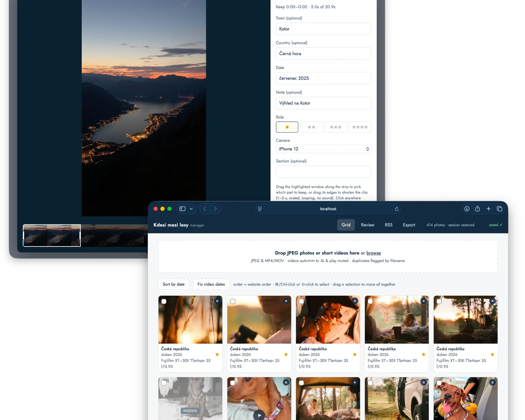525x420 pixels.
Task: Select checkbox on white van photo
Action: pyautogui.click(x=370, y=383)
